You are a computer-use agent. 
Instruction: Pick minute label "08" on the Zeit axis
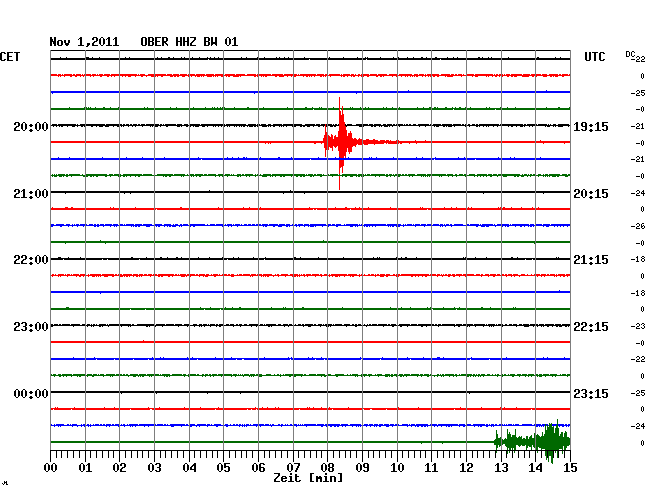click(327, 467)
